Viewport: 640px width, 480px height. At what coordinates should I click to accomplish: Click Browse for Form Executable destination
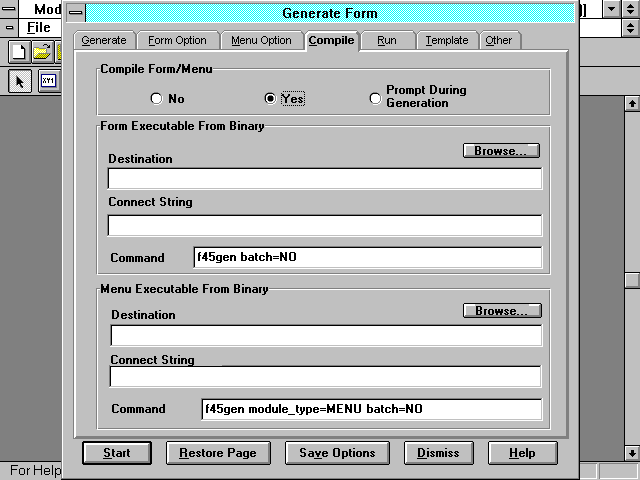click(500, 151)
